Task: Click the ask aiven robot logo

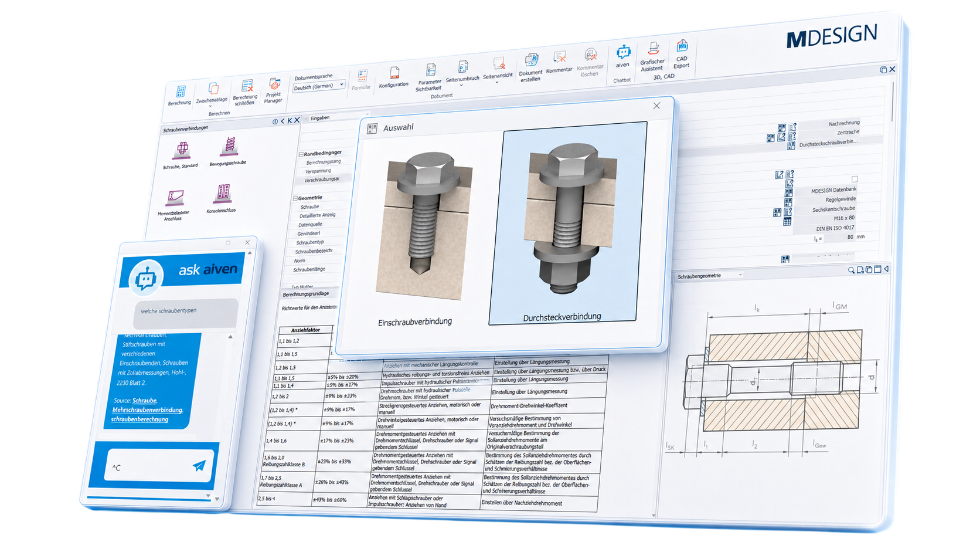Action: tap(145, 277)
